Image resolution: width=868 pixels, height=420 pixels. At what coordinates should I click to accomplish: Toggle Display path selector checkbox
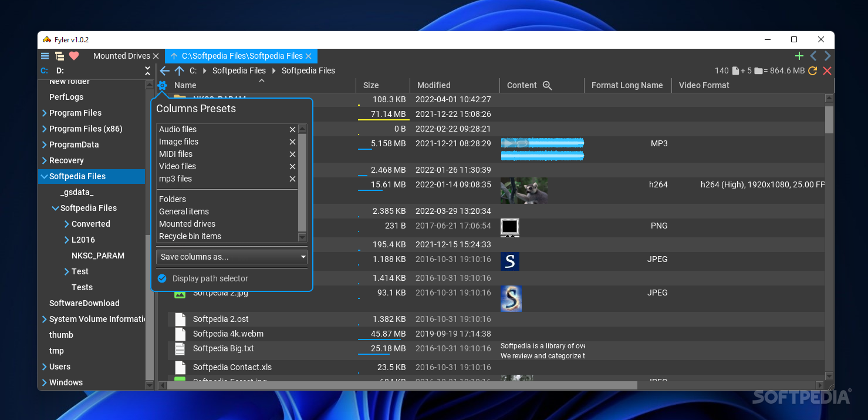point(163,278)
